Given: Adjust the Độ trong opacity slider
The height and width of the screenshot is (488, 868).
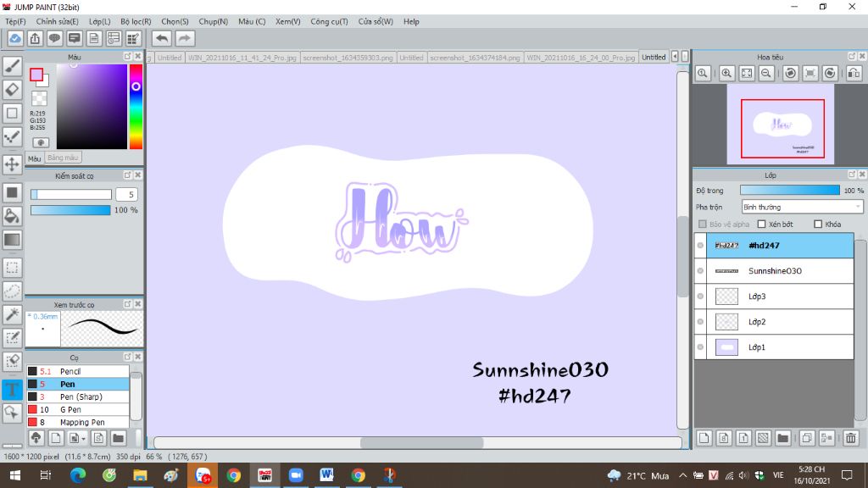Looking at the screenshot, I should point(789,191).
